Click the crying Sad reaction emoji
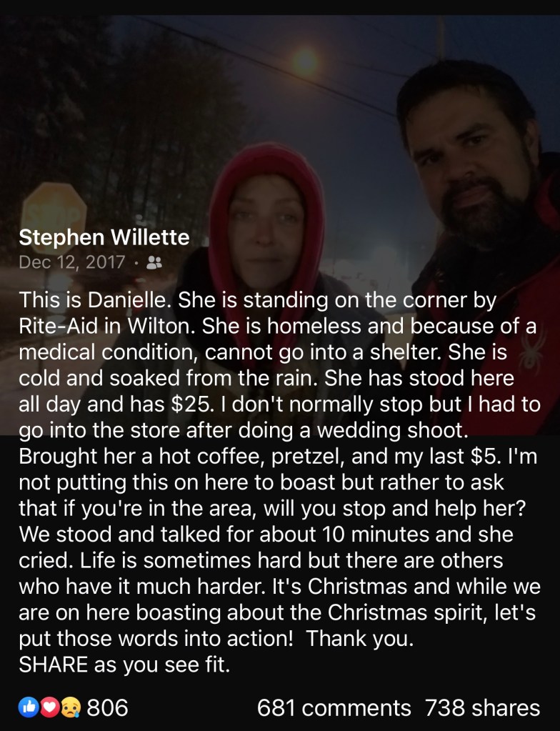Viewport: 560px width, 731px height. (x=70, y=707)
